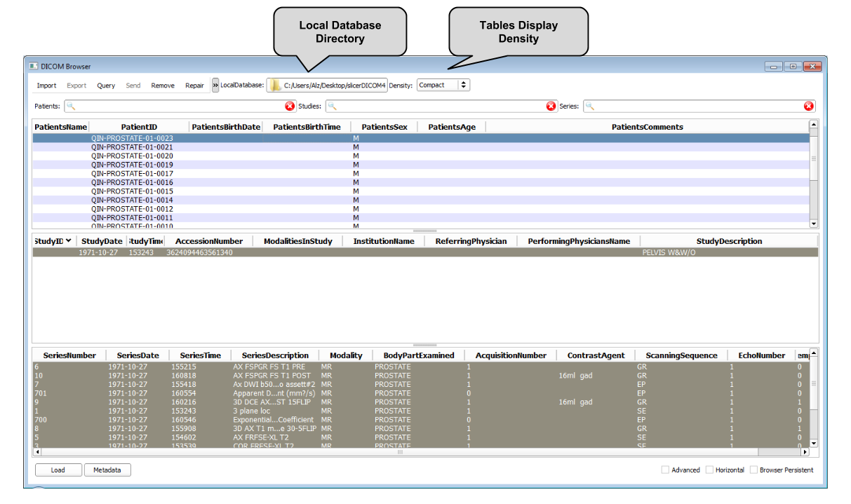Toggle the Horizontal layout checkbox
Image resolution: width=851 pixels, height=504 pixels.
709,470
